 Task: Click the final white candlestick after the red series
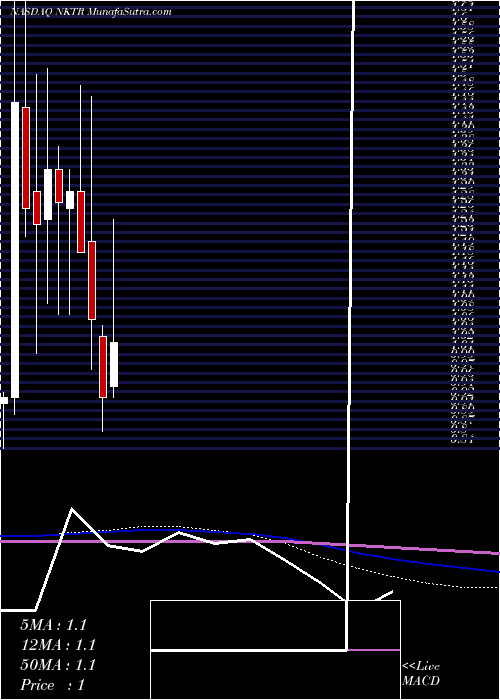click(x=114, y=364)
